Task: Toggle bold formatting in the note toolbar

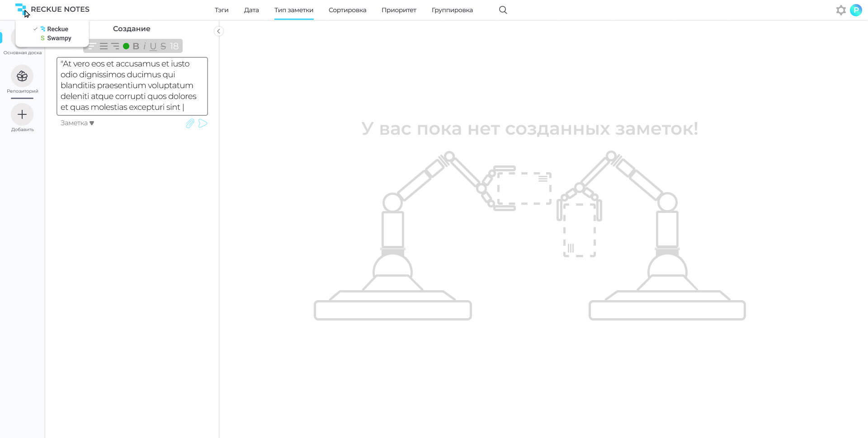Action: (136, 46)
